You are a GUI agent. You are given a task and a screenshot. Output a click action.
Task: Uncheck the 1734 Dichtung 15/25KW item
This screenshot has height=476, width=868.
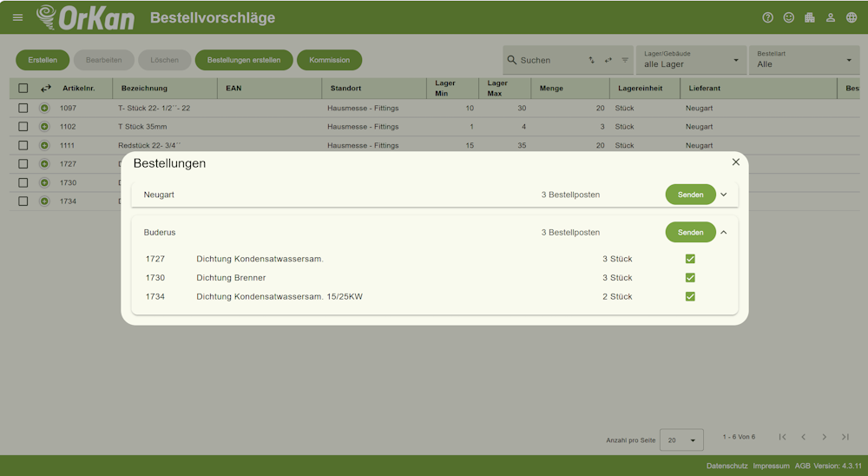(690, 296)
